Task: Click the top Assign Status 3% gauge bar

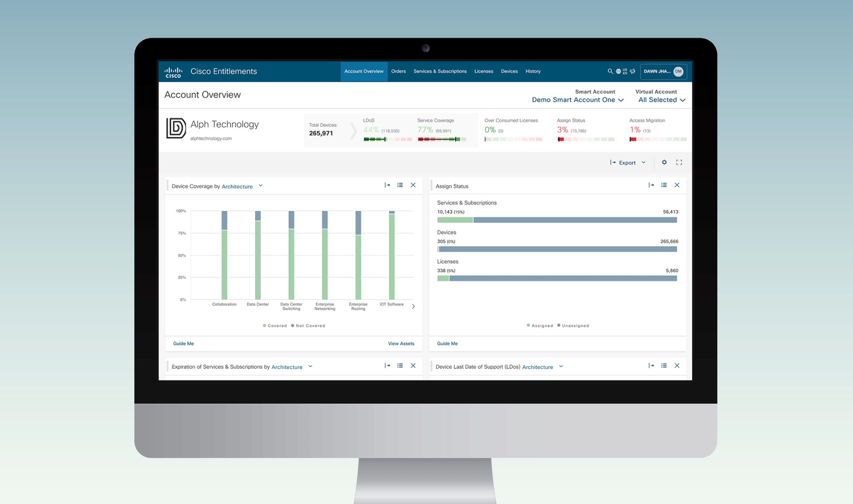Action: point(586,139)
